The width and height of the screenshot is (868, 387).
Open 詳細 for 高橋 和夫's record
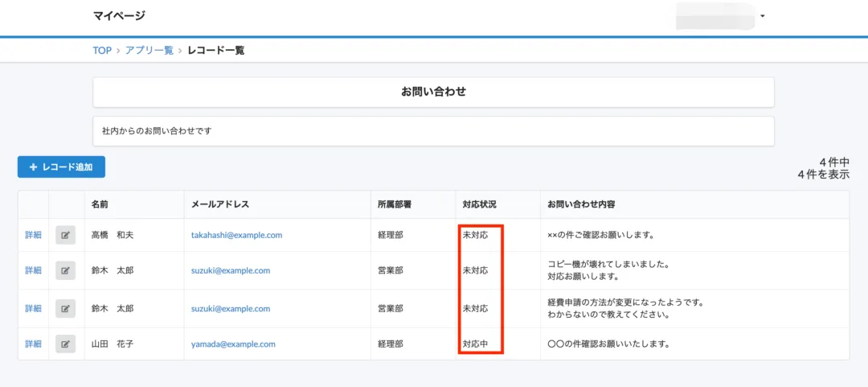[x=33, y=235]
